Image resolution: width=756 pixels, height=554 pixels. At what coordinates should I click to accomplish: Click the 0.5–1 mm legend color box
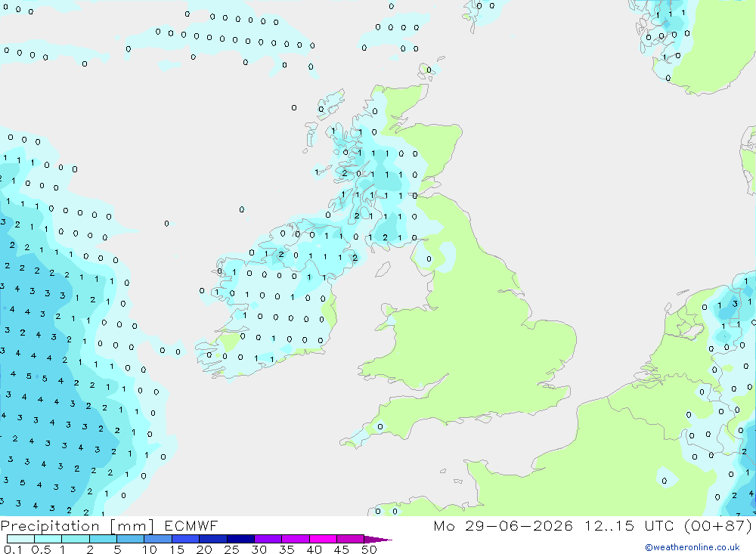[x=48, y=539]
